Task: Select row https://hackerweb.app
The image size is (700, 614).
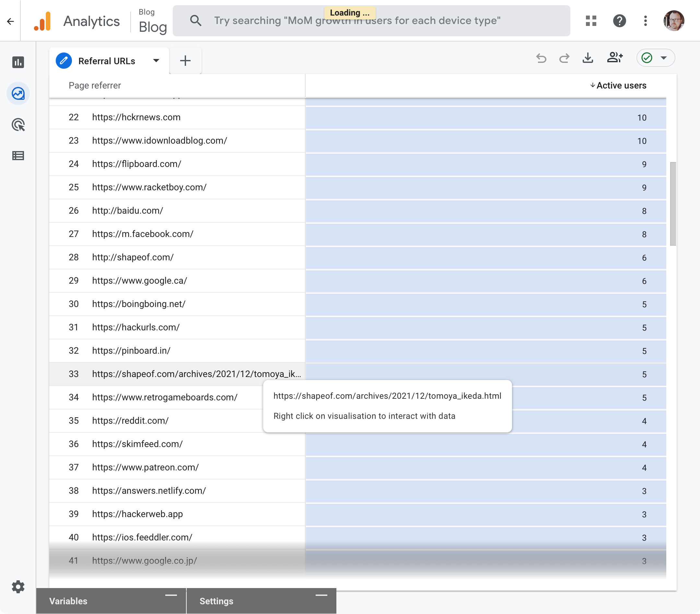Action: coord(357,514)
